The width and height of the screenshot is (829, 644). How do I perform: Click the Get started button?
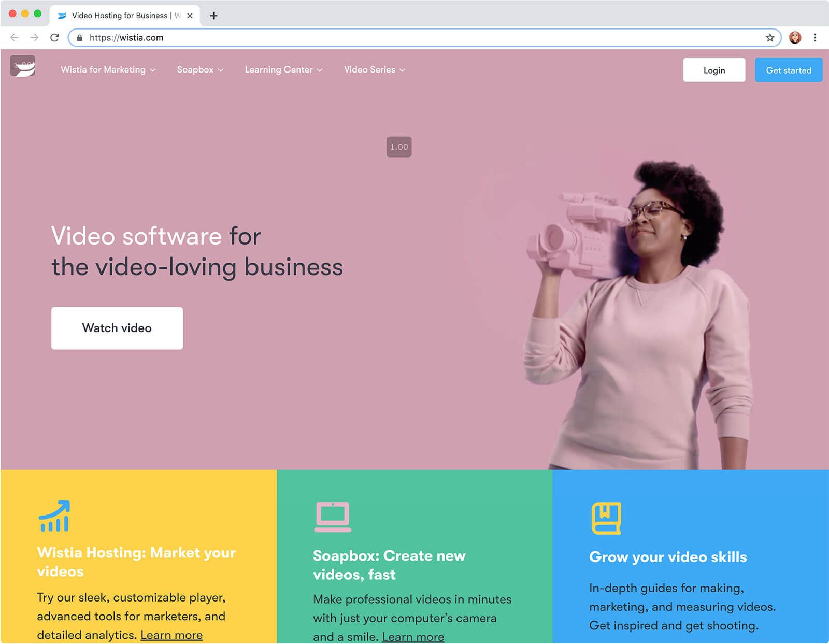click(x=789, y=70)
